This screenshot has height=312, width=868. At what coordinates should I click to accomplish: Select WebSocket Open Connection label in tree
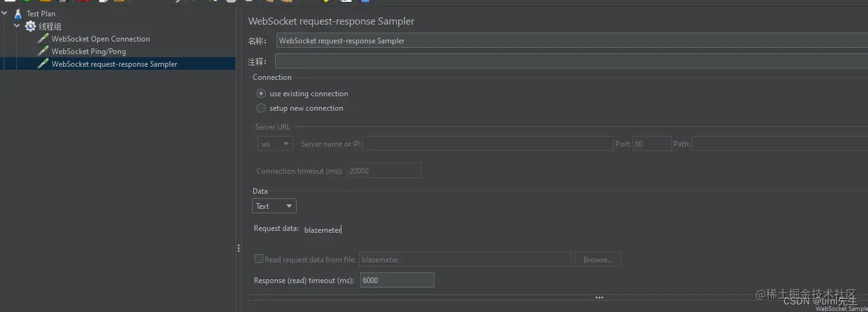(101, 38)
